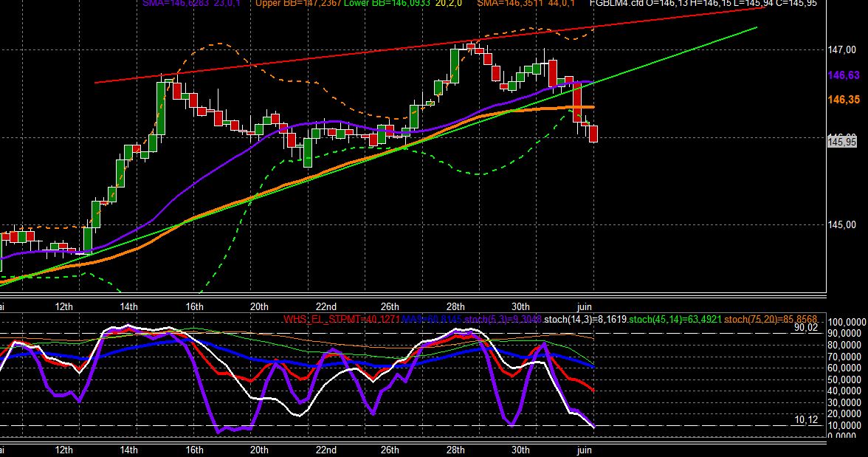
Task: Click the 145,00 price axis label
Action: pyautogui.click(x=841, y=225)
